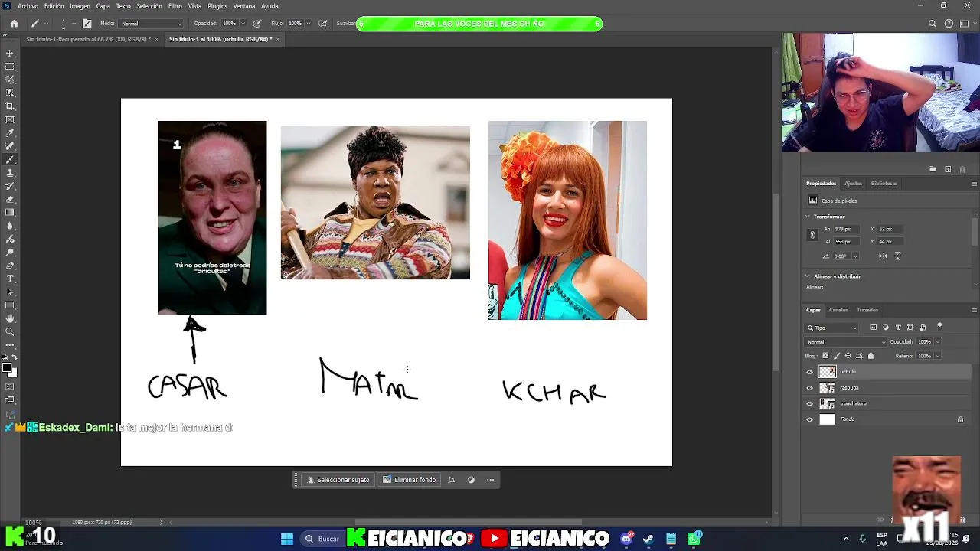Open Steam from the taskbar
The height and width of the screenshot is (551, 980).
(x=648, y=539)
